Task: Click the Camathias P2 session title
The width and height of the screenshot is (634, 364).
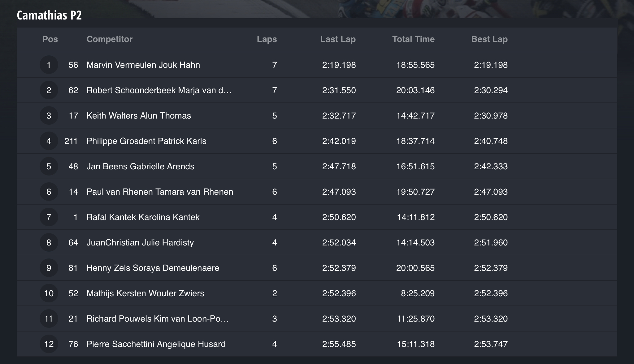Action: click(49, 15)
